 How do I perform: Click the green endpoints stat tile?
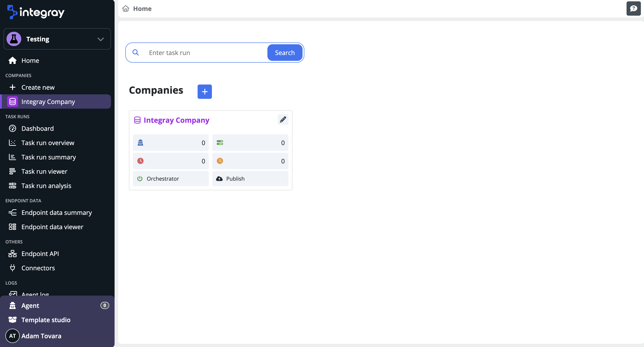250,143
